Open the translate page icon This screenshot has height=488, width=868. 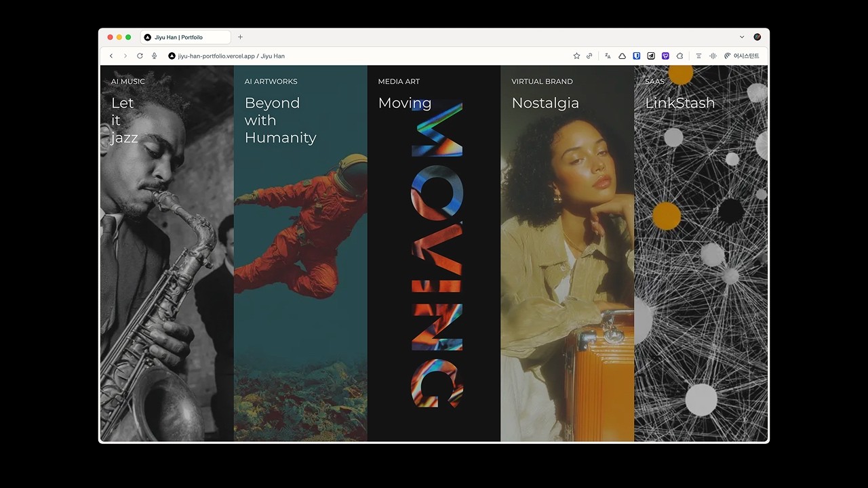pyautogui.click(x=608, y=56)
